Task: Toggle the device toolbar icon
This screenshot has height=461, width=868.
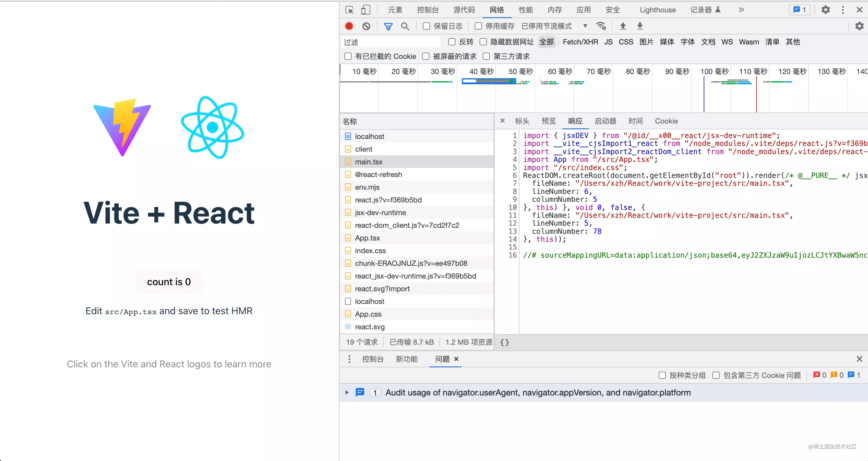Action: tap(366, 10)
